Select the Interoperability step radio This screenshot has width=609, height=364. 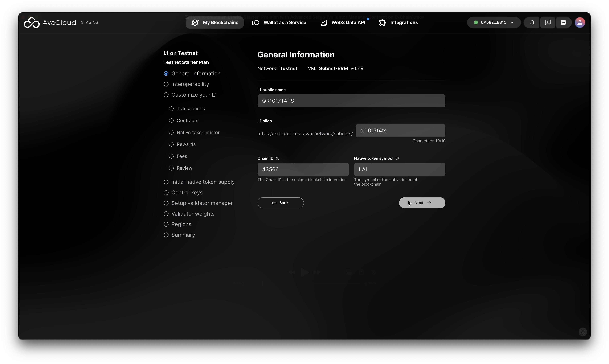[166, 84]
